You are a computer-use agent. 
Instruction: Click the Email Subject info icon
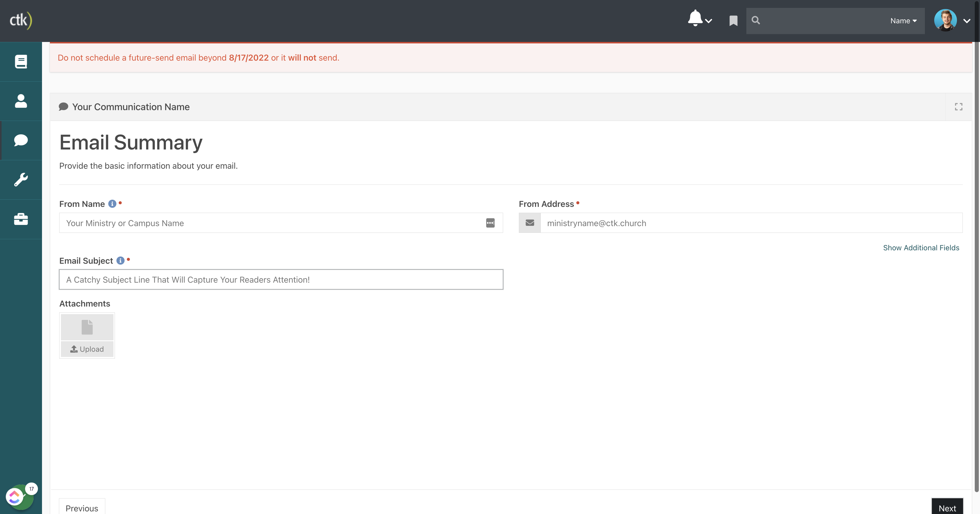[120, 260]
